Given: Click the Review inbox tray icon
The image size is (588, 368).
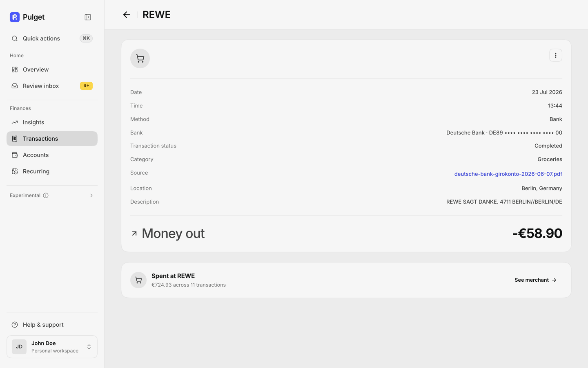Looking at the screenshot, I should click(x=15, y=86).
